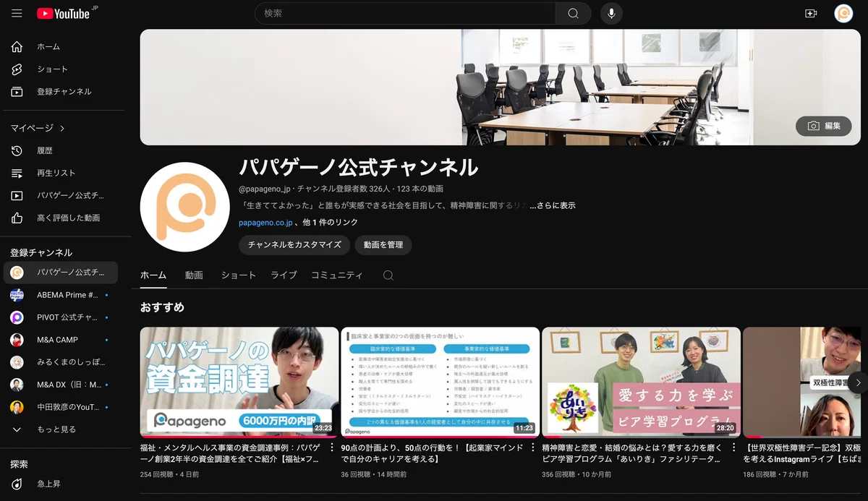Play 愛する力を学ぶ video thumbnail
868x501 pixels.
tap(642, 382)
